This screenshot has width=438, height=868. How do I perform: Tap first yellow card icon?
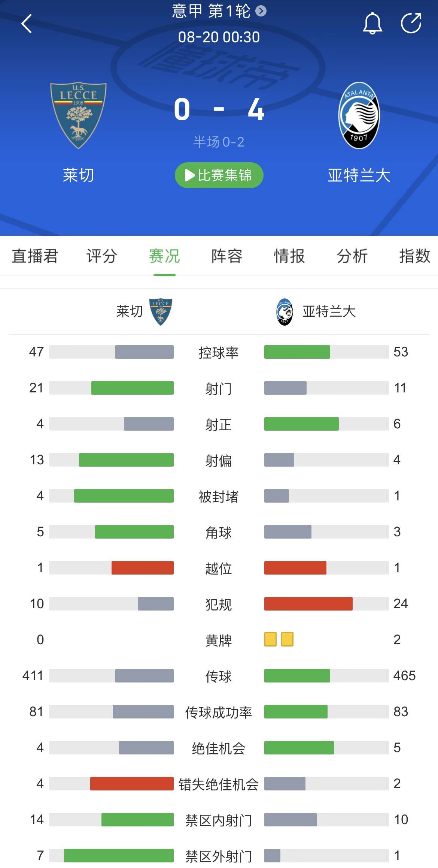(x=270, y=639)
